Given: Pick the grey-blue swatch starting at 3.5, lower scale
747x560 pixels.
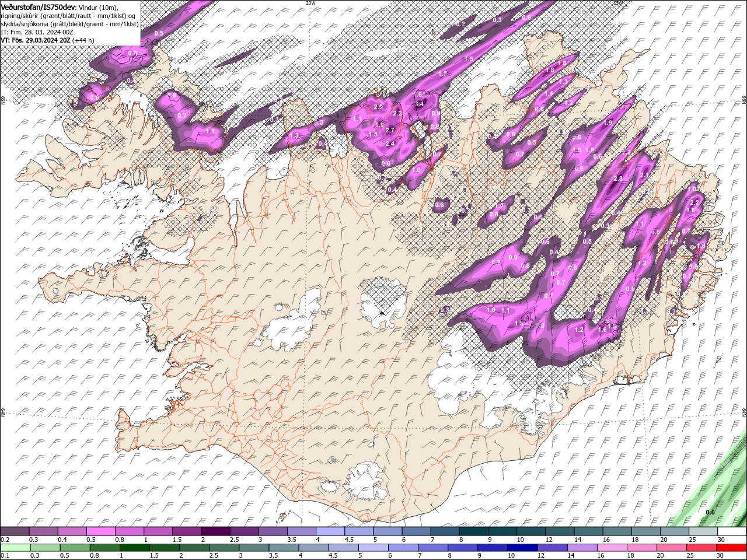Looking at the screenshot, I should tap(283, 547).
